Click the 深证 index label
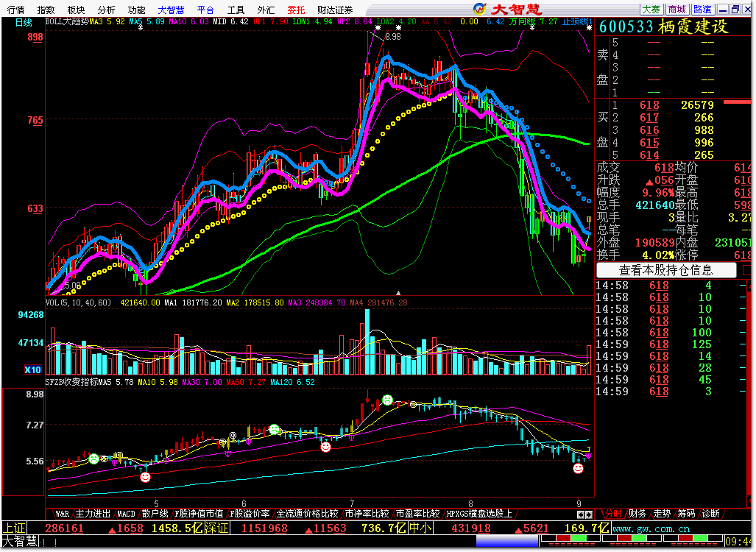This screenshot has width=756, height=552. (217, 528)
